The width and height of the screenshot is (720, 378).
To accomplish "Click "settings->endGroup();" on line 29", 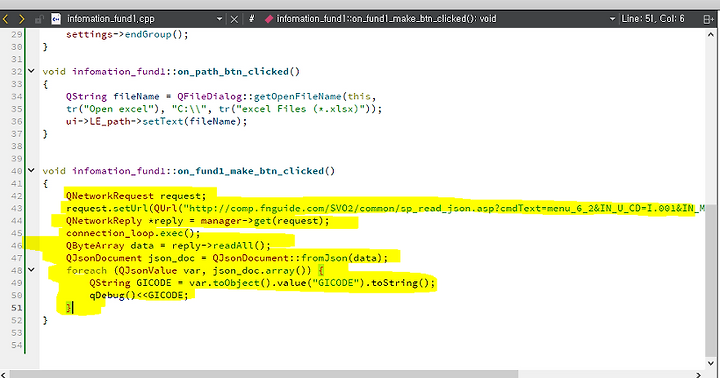I will point(127,34).
